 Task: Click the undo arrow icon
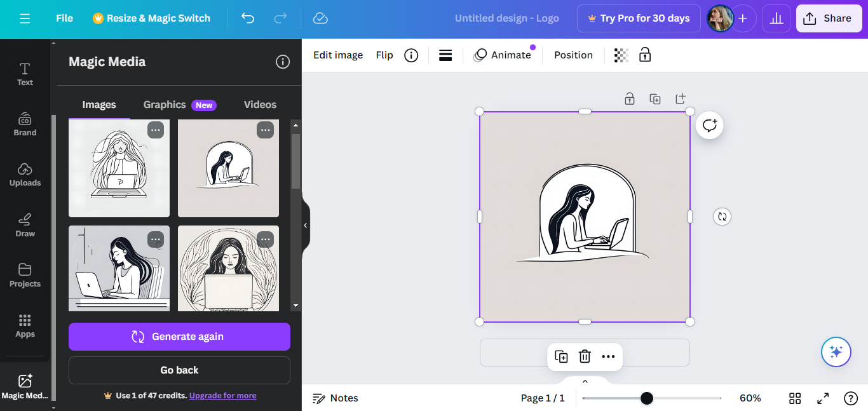(x=248, y=18)
